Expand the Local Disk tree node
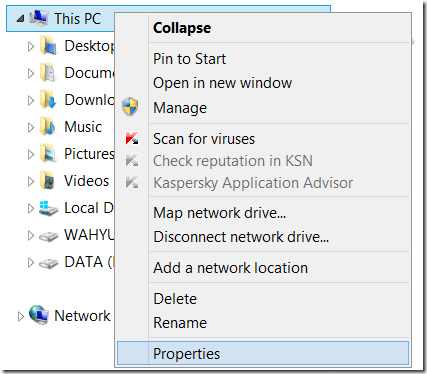The width and height of the screenshot is (427, 374). pos(31,208)
